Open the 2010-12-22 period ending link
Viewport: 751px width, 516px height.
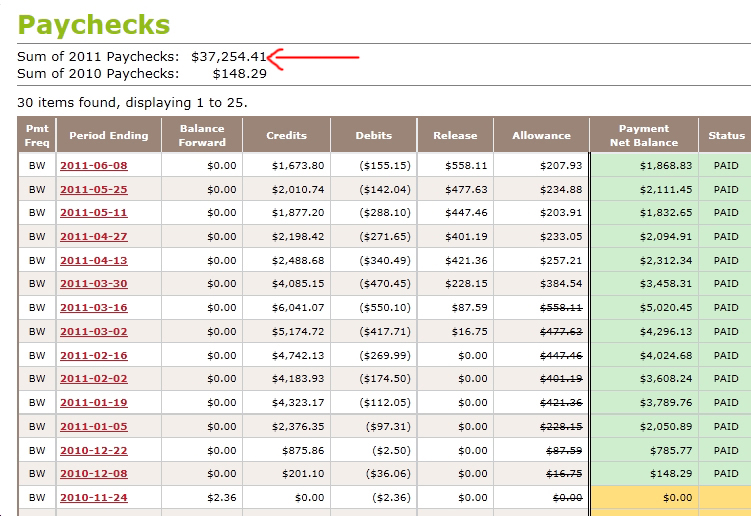pos(93,450)
